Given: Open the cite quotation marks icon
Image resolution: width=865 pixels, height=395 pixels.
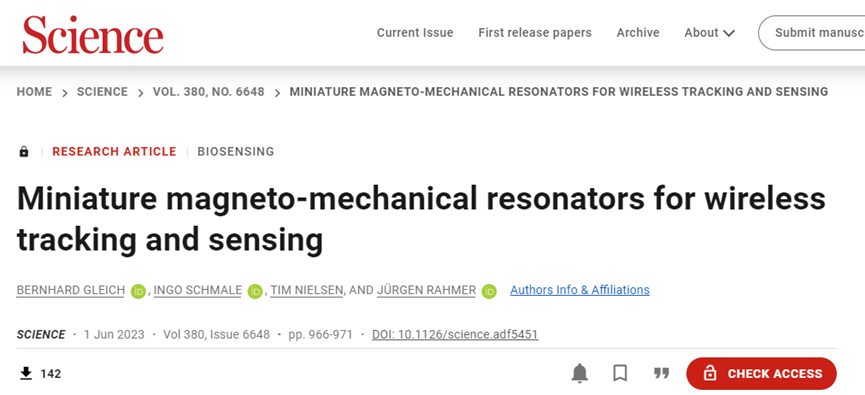Looking at the screenshot, I should click(661, 373).
